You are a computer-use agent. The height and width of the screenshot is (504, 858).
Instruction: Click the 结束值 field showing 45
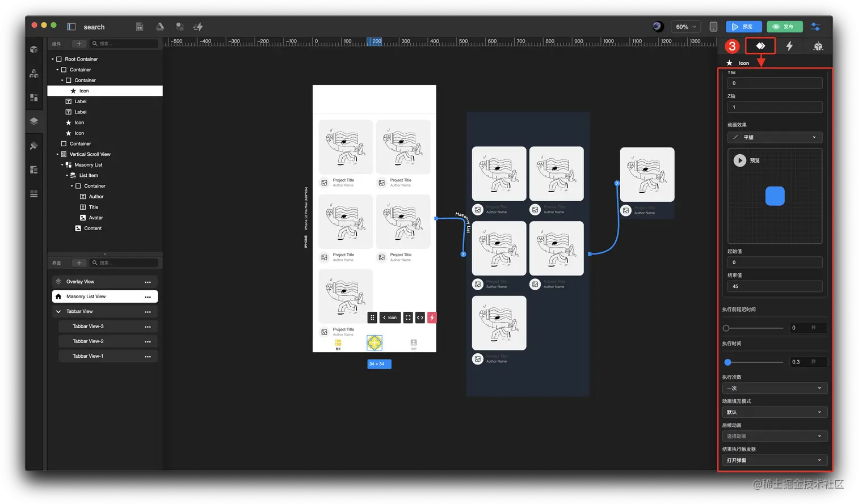coord(775,286)
